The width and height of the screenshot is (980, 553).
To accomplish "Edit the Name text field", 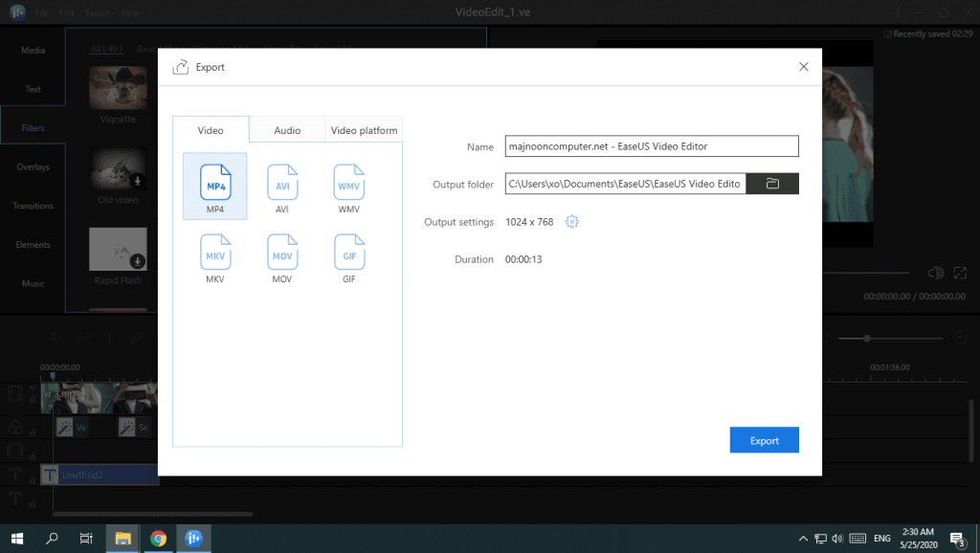I will pos(652,146).
